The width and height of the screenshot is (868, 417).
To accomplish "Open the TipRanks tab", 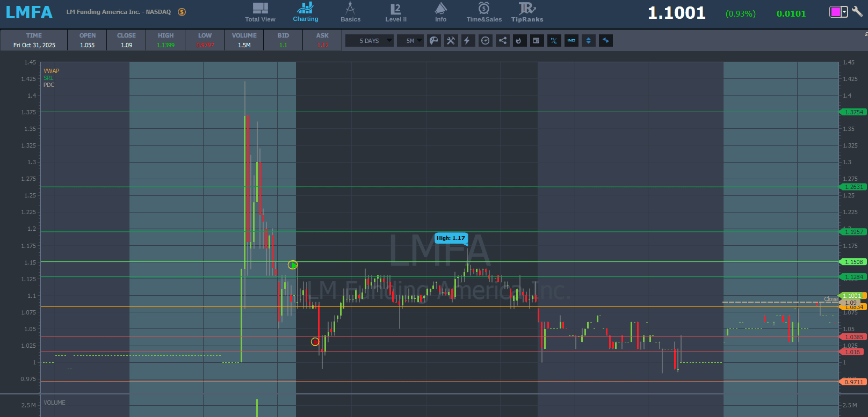I will coord(527,12).
